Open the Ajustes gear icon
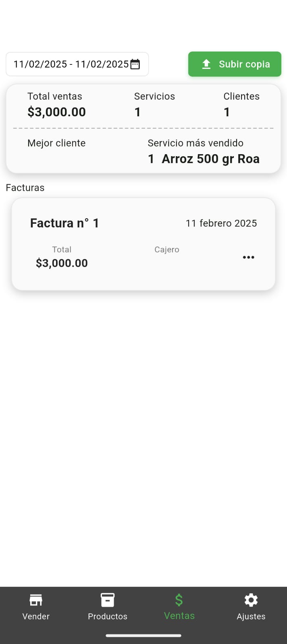Image resolution: width=287 pixels, height=644 pixels. (x=251, y=600)
